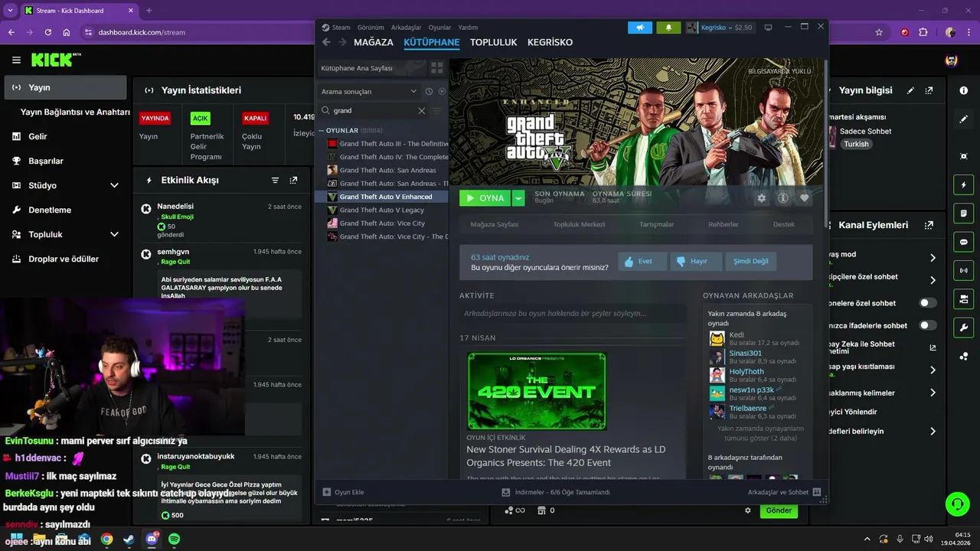This screenshot has width=980, height=551.
Task: Filter Etkinlik Akışı feed
Action: coord(275,180)
